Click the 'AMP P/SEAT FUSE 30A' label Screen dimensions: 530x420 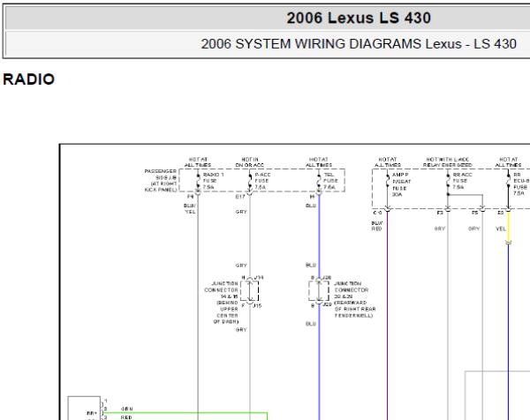point(402,184)
